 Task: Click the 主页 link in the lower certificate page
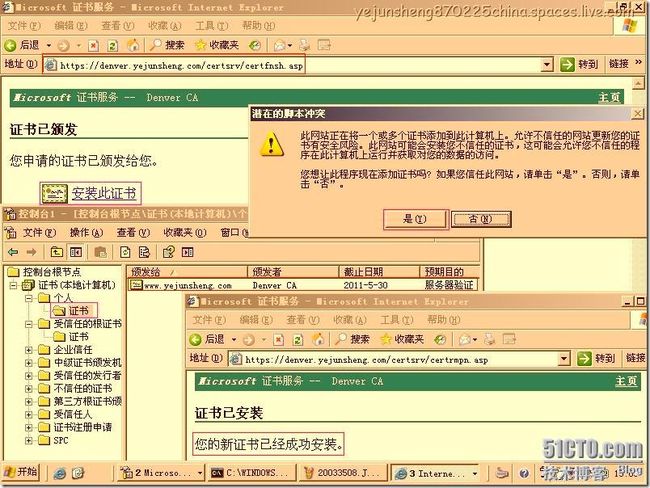(626, 381)
